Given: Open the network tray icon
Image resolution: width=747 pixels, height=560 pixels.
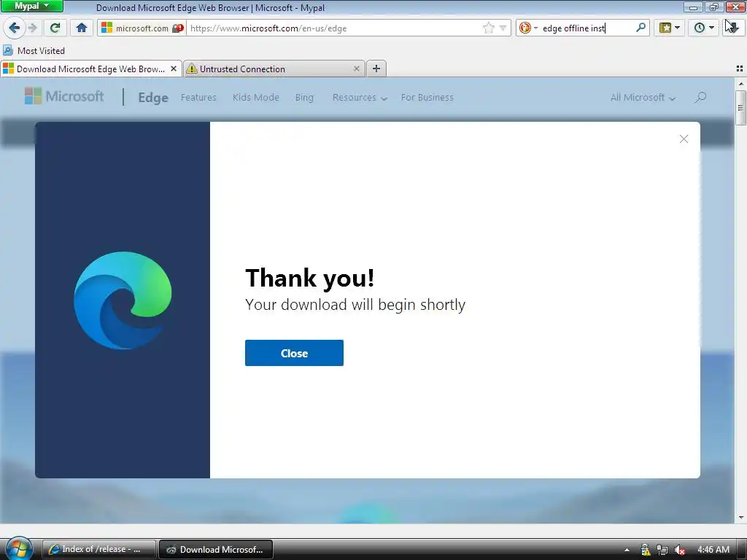Looking at the screenshot, I should (x=662, y=550).
